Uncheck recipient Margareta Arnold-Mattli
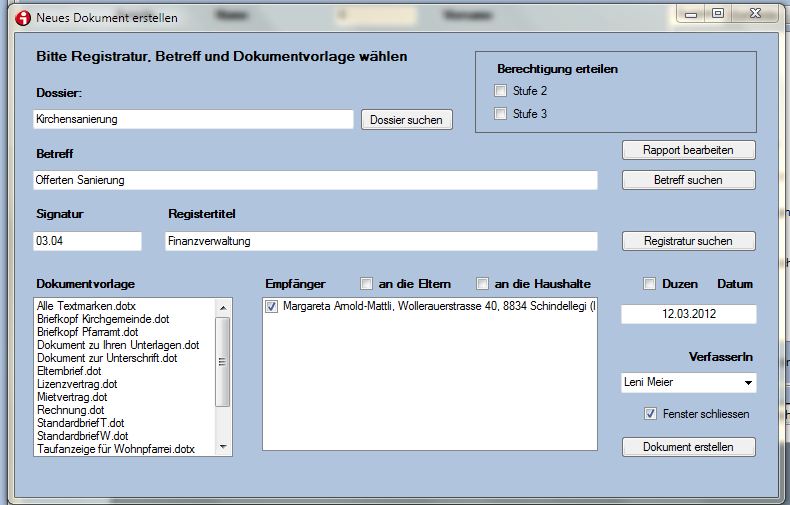 tap(273, 307)
